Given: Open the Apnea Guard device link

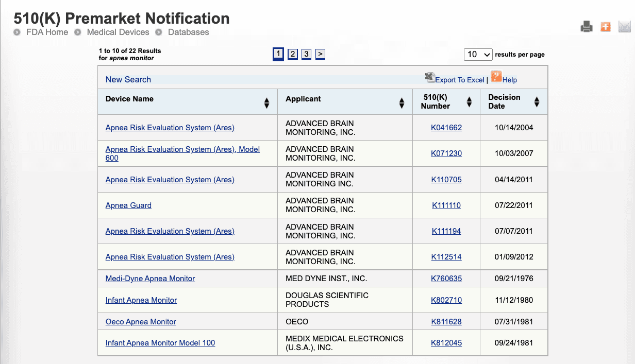Looking at the screenshot, I should tap(128, 205).
